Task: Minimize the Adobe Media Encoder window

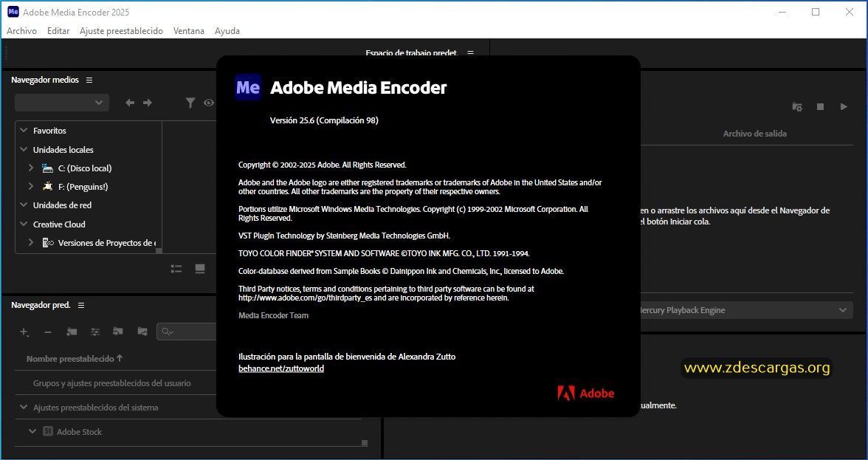Action: pos(782,12)
